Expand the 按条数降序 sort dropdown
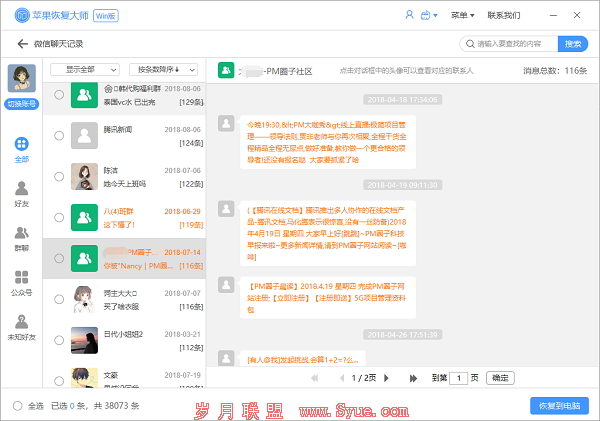The width and height of the screenshot is (600, 421). click(163, 70)
